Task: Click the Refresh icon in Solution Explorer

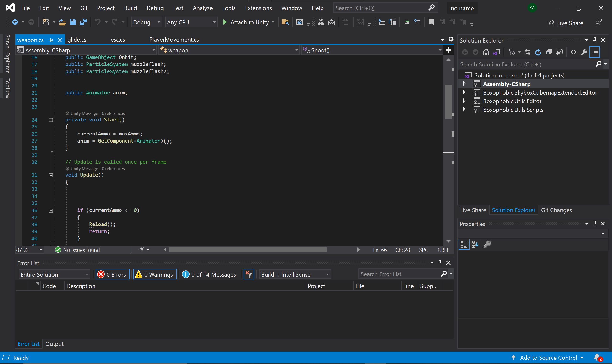Action: (x=538, y=52)
